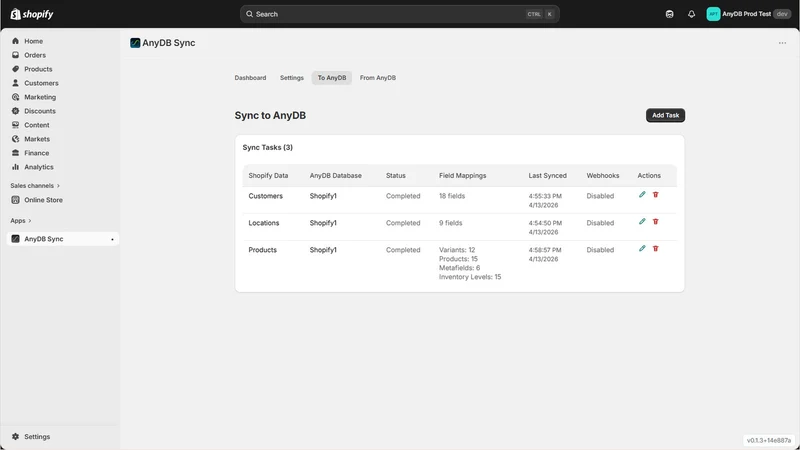Click the Products row name cell
Viewport: 800px width, 450px height.
262,250
